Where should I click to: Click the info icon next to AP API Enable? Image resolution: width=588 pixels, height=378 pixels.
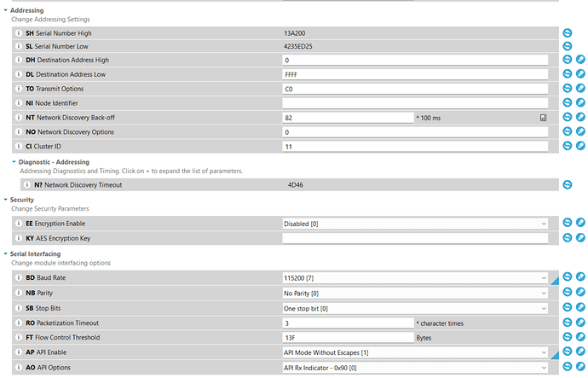click(19, 352)
